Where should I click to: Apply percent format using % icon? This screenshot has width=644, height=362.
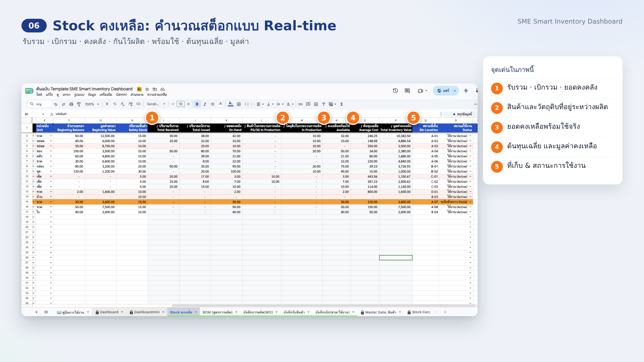point(115,104)
